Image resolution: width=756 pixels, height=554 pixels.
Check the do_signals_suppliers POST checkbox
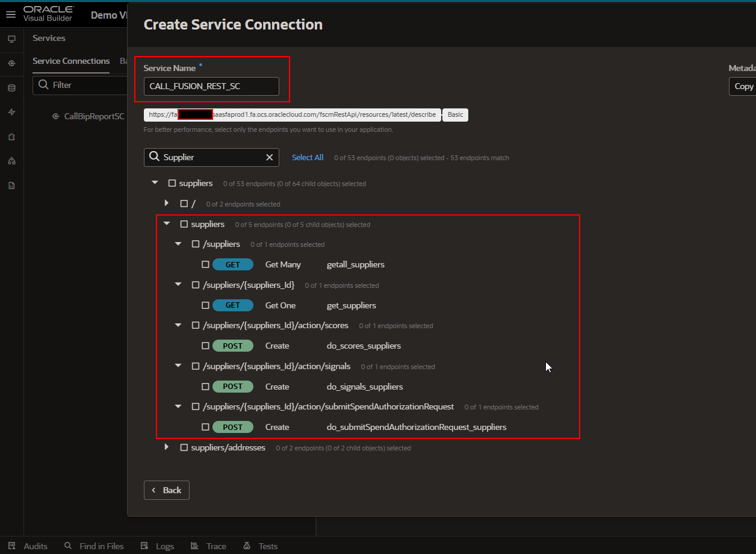(205, 387)
